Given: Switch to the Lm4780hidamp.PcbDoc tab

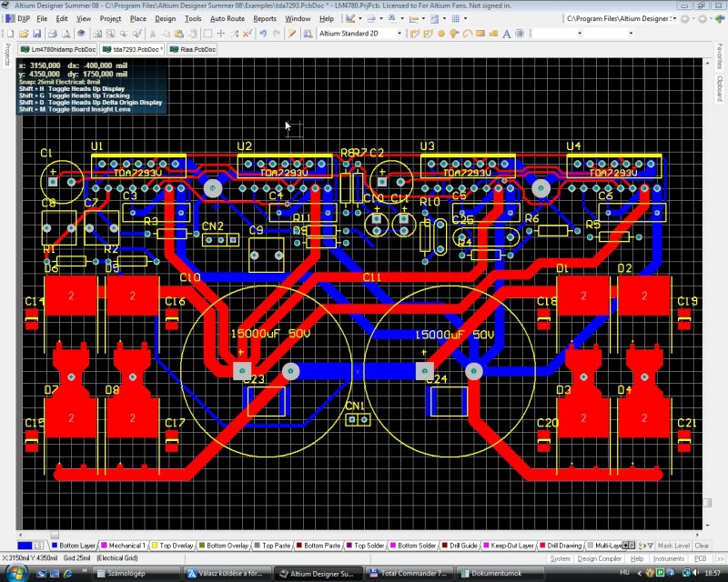Looking at the screenshot, I should click(x=57, y=49).
